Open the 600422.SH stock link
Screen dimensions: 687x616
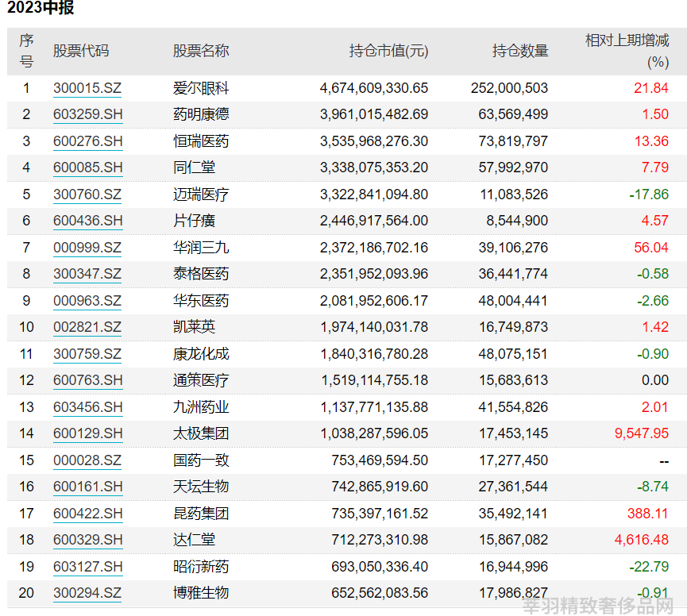87,514
